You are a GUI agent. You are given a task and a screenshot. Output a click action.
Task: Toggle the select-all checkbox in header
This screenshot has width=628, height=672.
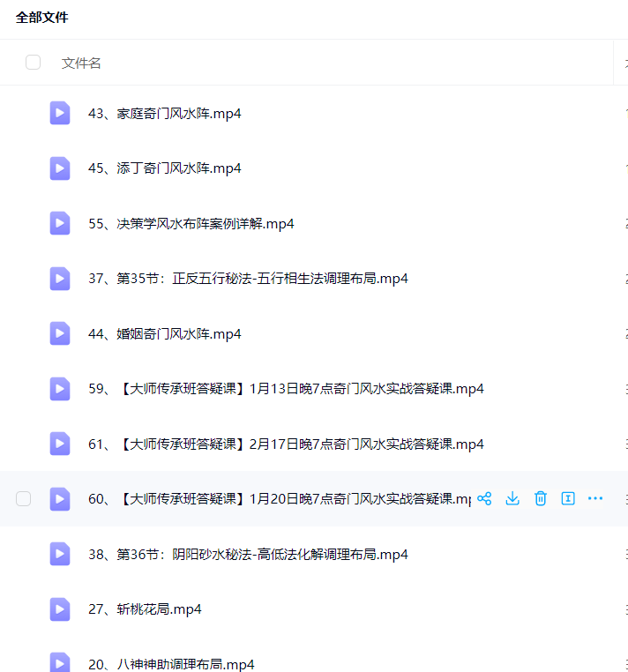coord(33,63)
